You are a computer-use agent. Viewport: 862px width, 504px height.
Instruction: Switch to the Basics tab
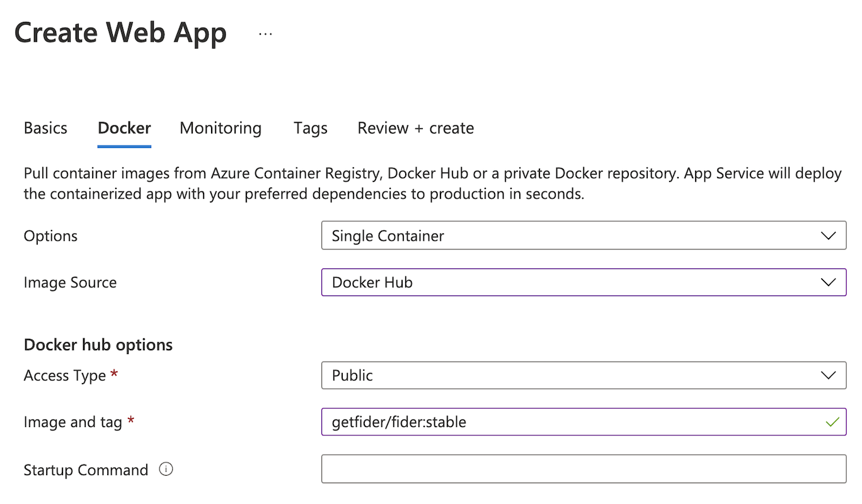[x=45, y=128]
